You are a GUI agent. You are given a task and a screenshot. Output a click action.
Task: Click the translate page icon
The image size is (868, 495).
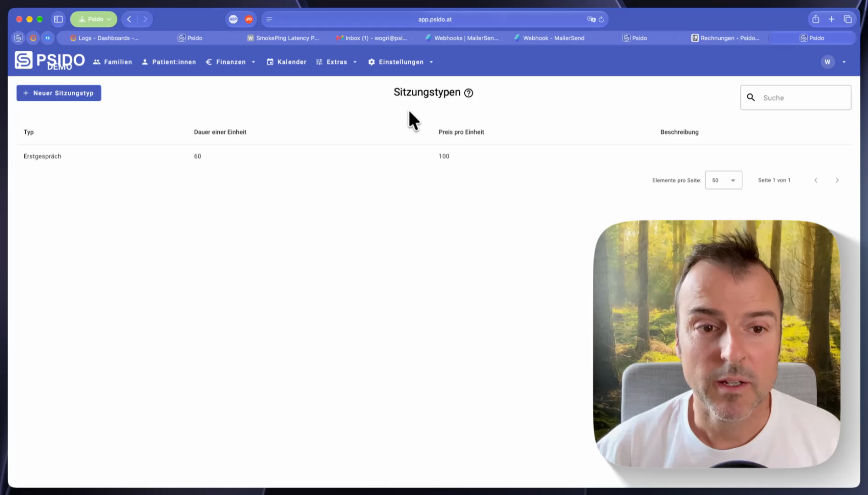tap(591, 19)
